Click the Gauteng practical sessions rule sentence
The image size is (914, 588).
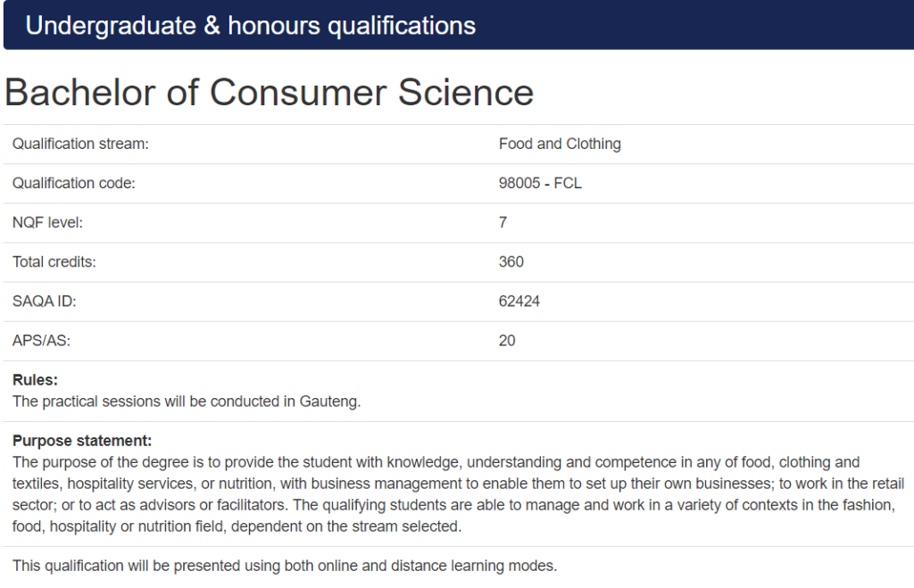click(x=187, y=402)
